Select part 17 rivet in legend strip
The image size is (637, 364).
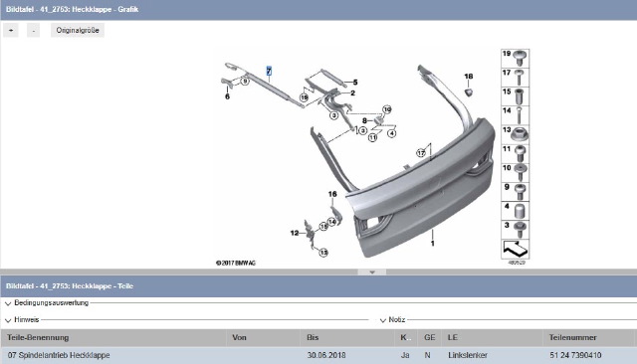click(516, 78)
